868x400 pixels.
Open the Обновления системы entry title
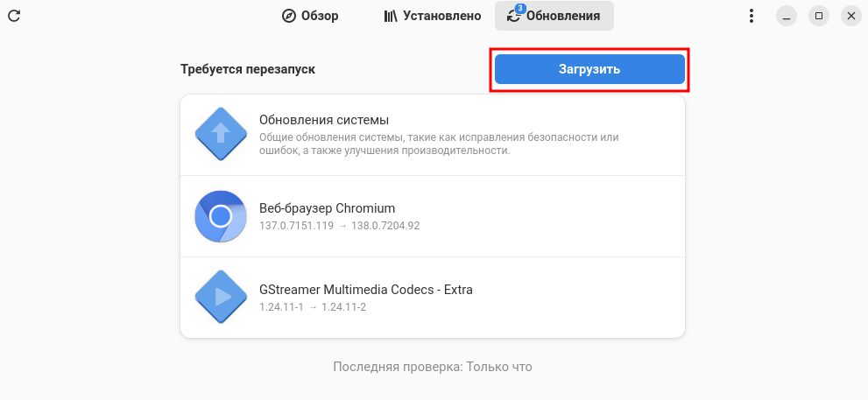pos(323,120)
